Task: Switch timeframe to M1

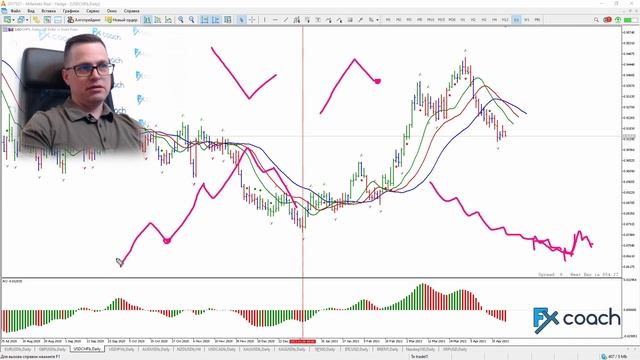Action: [x=388, y=20]
